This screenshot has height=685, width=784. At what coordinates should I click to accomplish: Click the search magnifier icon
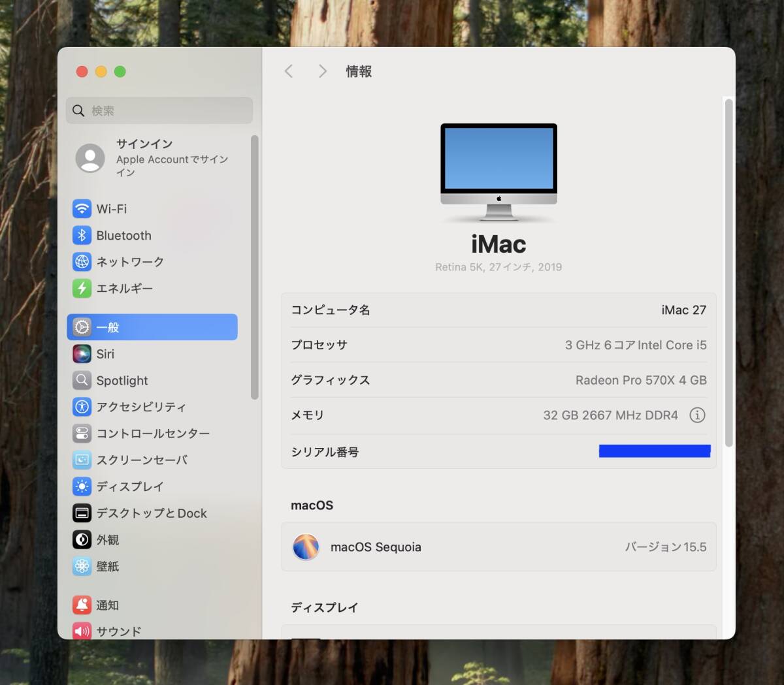[x=78, y=111]
